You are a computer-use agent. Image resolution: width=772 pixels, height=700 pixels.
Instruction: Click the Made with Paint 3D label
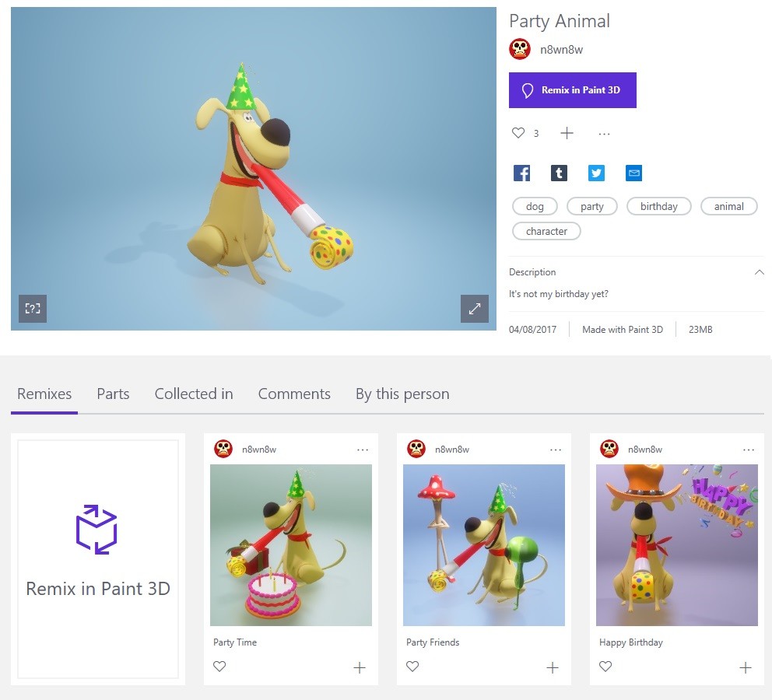[623, 330]
